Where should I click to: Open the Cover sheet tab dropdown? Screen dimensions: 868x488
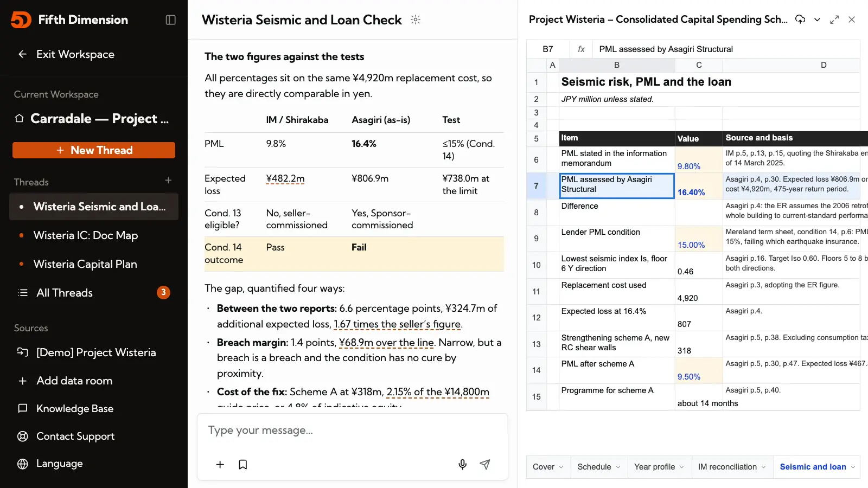[561, 467]
